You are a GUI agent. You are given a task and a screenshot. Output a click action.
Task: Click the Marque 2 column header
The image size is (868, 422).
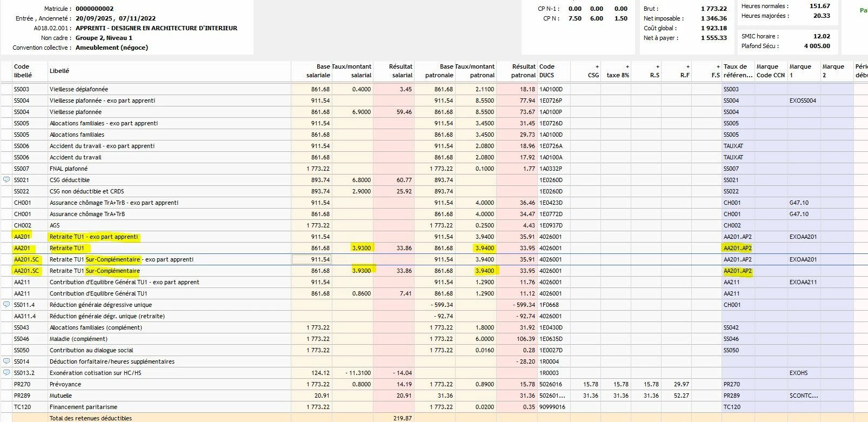coord(837,71)
